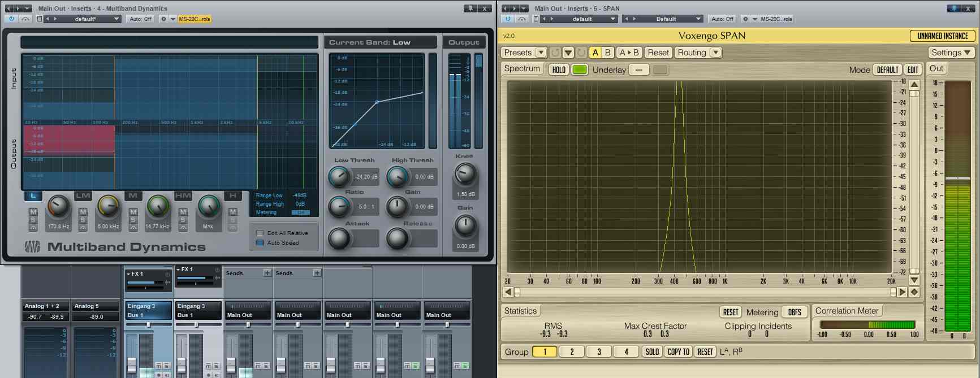Screen dimensions: 980x378
Task: Navigate to previous insert in SPAN window
Action: [x=506, y=8]
